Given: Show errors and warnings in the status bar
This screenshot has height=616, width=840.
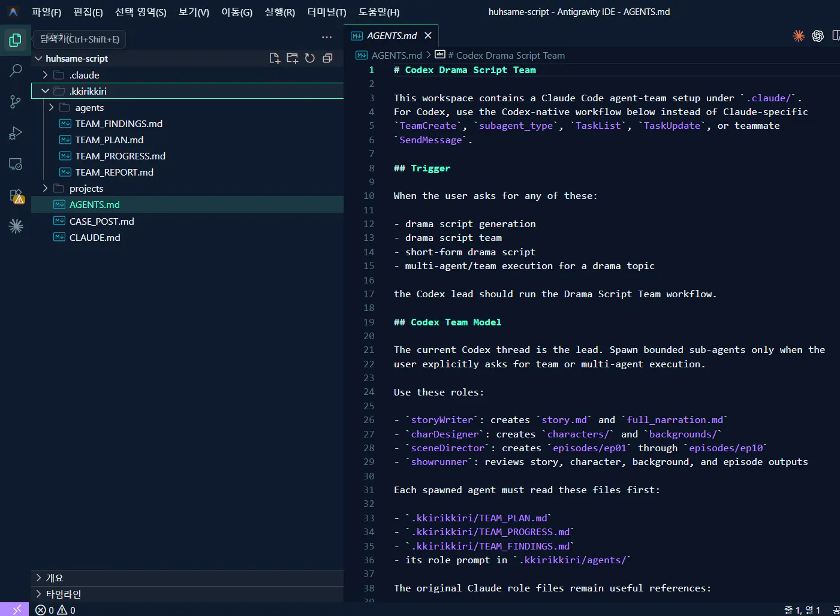Looking at the screenshot, I should [56, 610].
